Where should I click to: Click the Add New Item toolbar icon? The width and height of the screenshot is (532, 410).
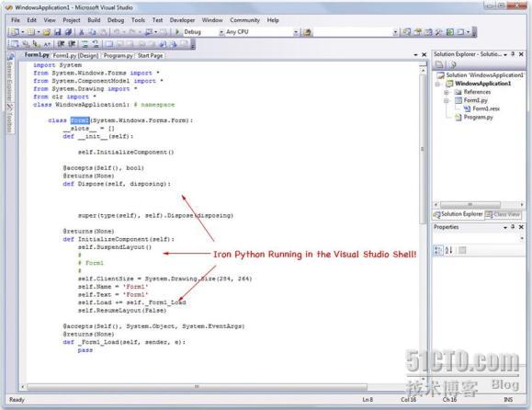(31, 32)
